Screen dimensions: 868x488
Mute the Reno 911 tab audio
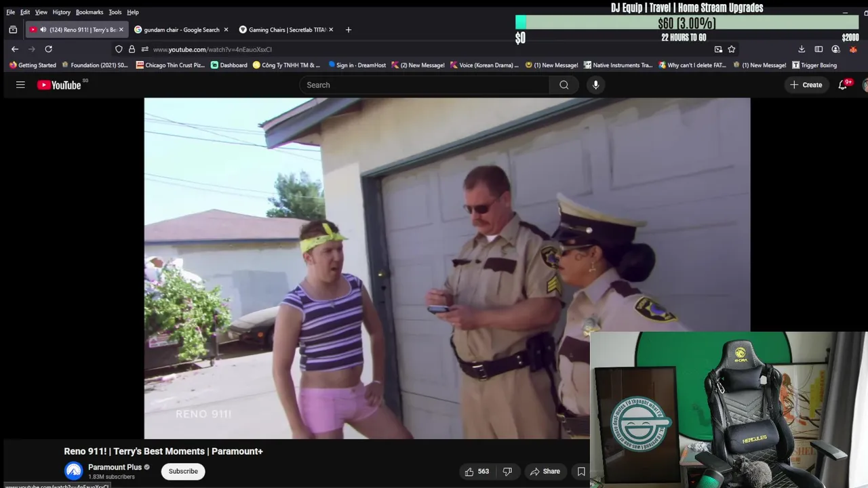coord(43,30)
